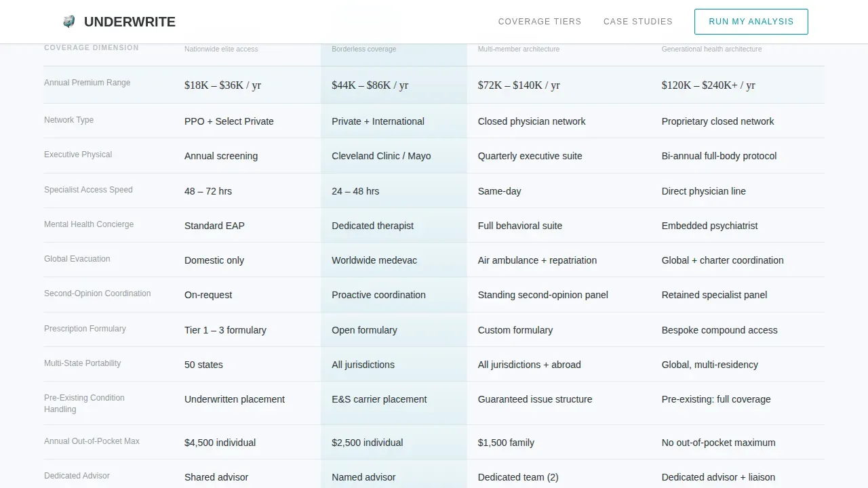Screen dimensions: 868x488
Task: Click the 'Multi-member architecture' subtitle
Action: pyautogui.click(x=519, y=49)
